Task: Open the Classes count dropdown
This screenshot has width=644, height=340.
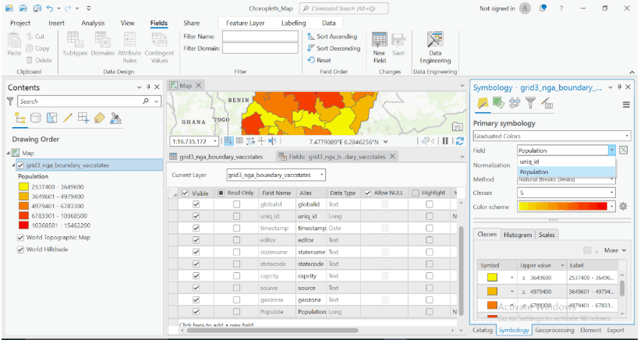Action: tap(611, 193)
